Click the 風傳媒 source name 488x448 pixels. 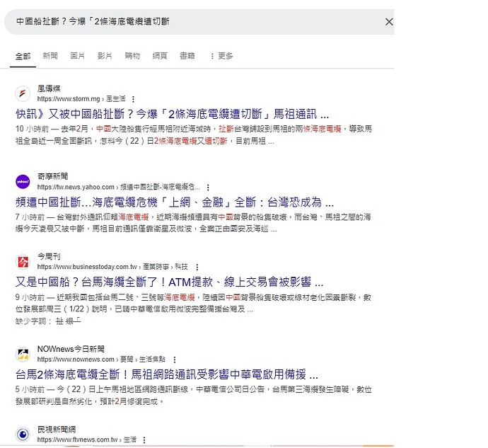[49, 88]
